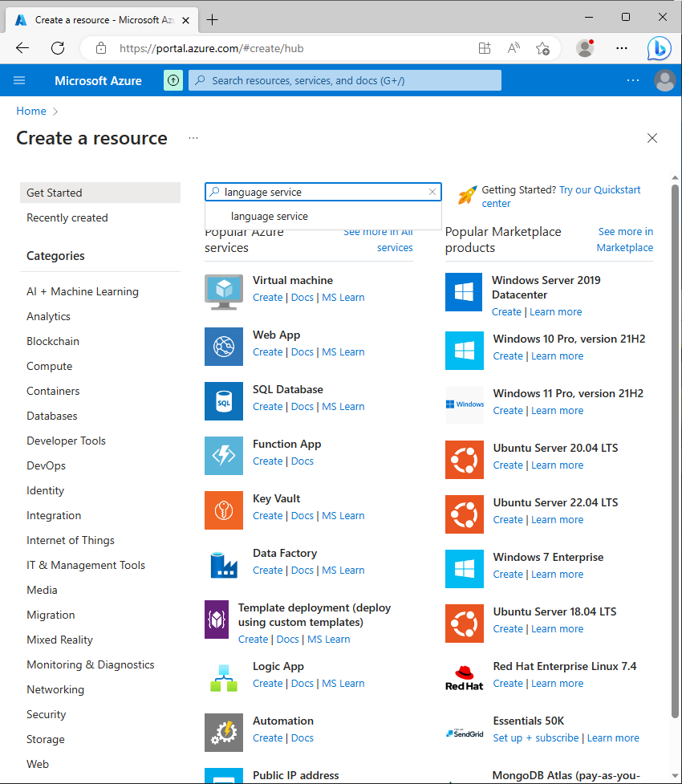
Task: Click See more in Marketplace link
Action: 625,239
